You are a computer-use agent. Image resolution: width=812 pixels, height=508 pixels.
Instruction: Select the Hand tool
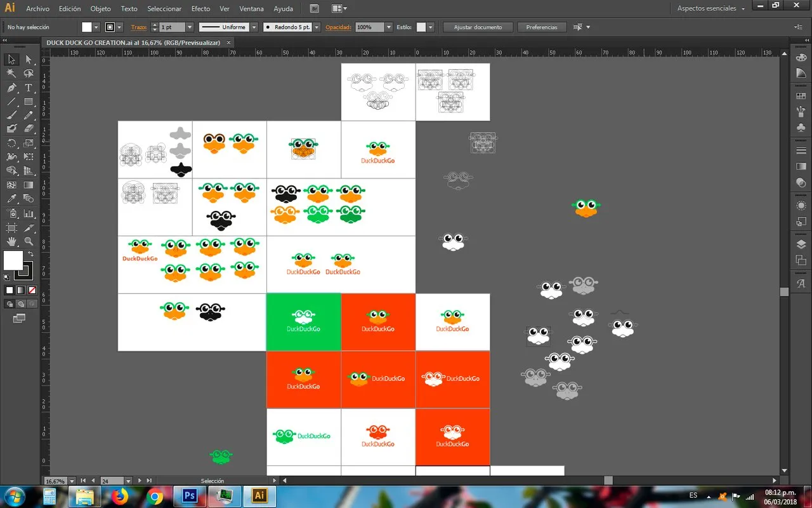(x=11, y=241)
